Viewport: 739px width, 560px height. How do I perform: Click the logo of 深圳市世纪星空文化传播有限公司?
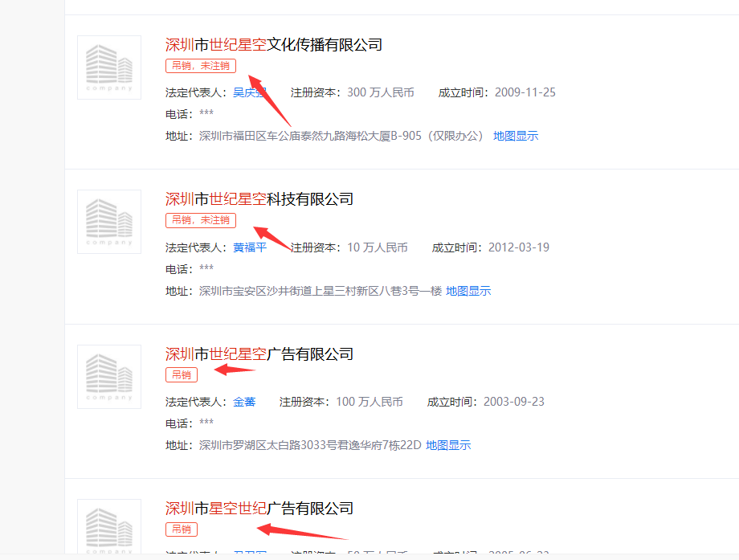(x=109, y=67)
